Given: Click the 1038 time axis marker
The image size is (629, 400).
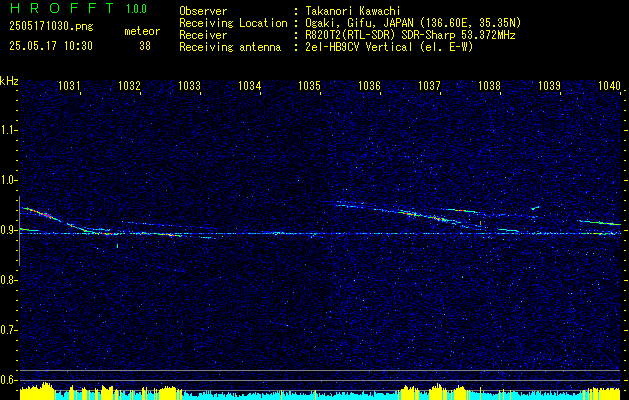Looking at the screenshot, I should click(x=490, y=85).
